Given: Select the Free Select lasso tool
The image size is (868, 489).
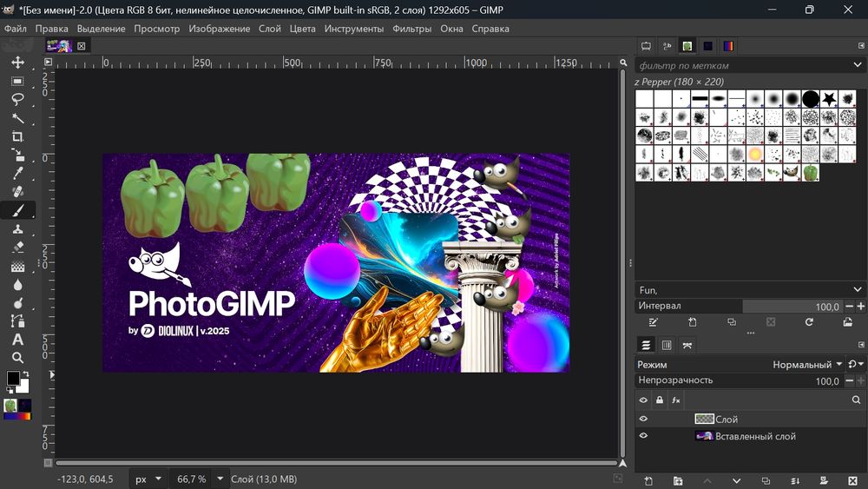Looking at the screenshot, I should pyautogui.click(x=17, y=99).
